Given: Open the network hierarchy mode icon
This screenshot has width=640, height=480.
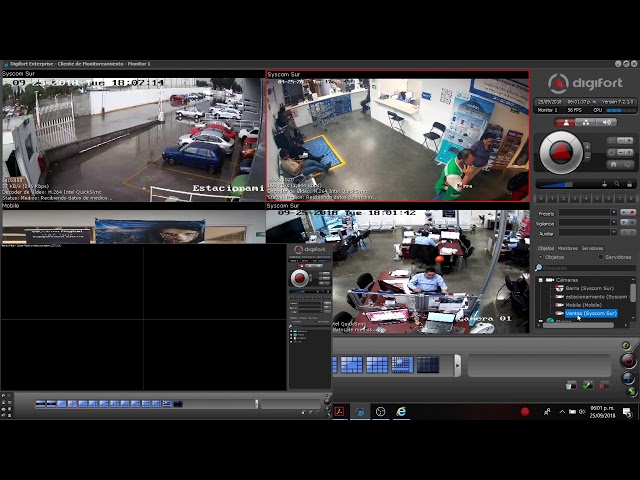Looking at the screenshot, I should pos(586,122).
